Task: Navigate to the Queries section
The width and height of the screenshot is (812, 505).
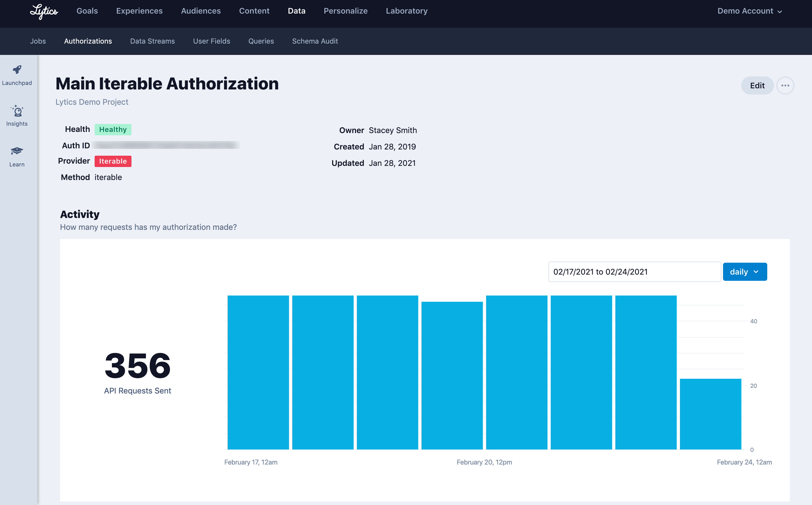Action: tap(261, 41)
